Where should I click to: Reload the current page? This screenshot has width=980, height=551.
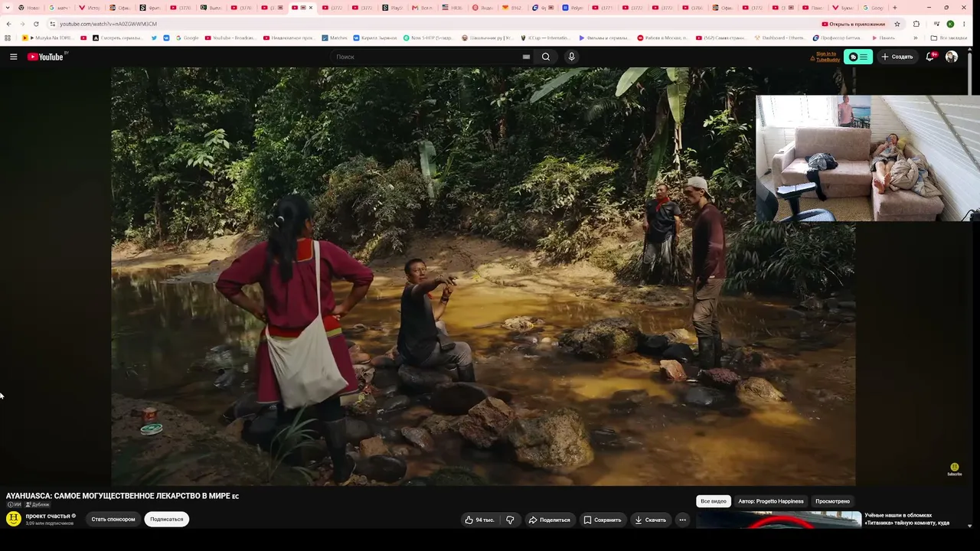[x=35, y=24]
